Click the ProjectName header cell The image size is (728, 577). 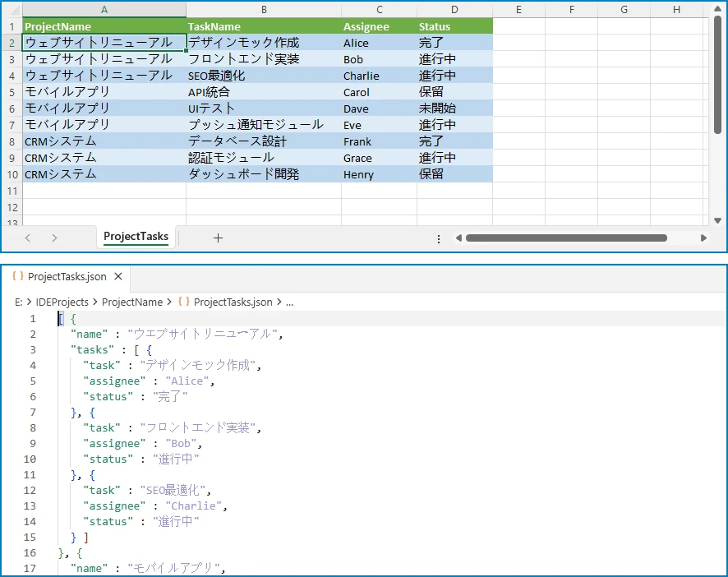[104, 26]
